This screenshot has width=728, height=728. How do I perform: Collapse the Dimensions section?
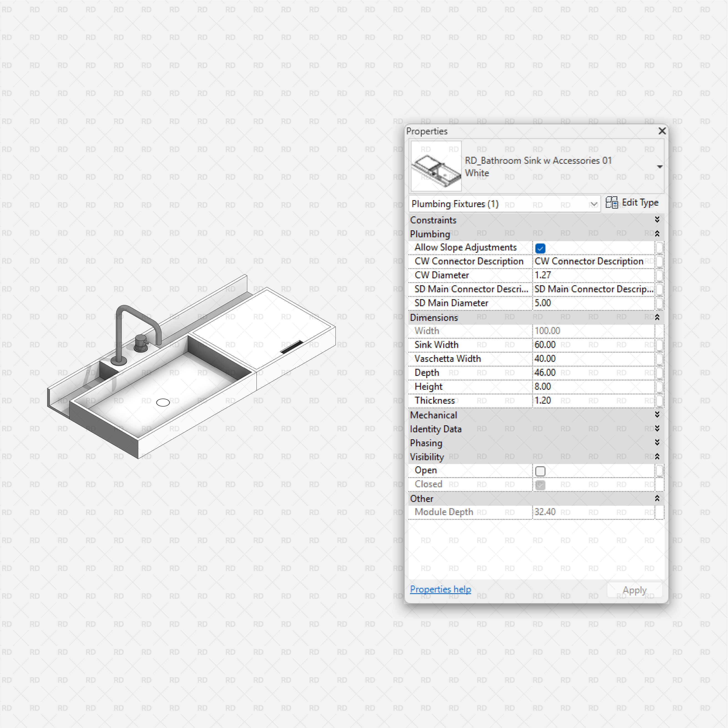657,317
